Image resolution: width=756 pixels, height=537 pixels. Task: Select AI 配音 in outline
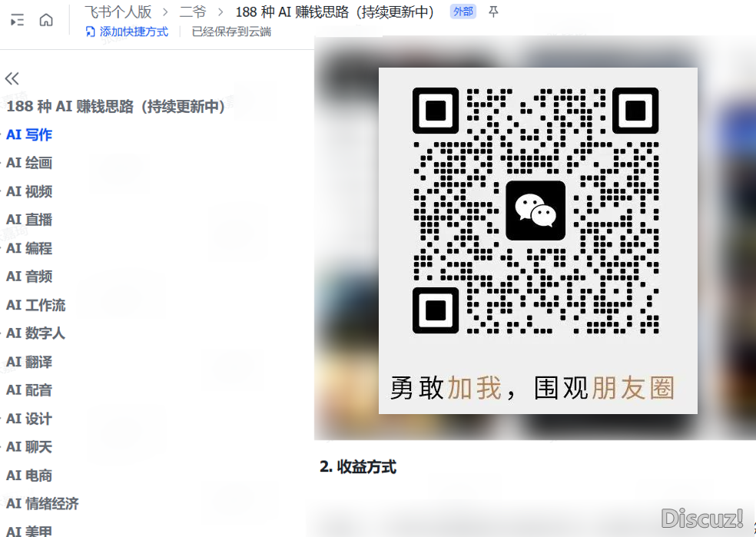[29, 390]
